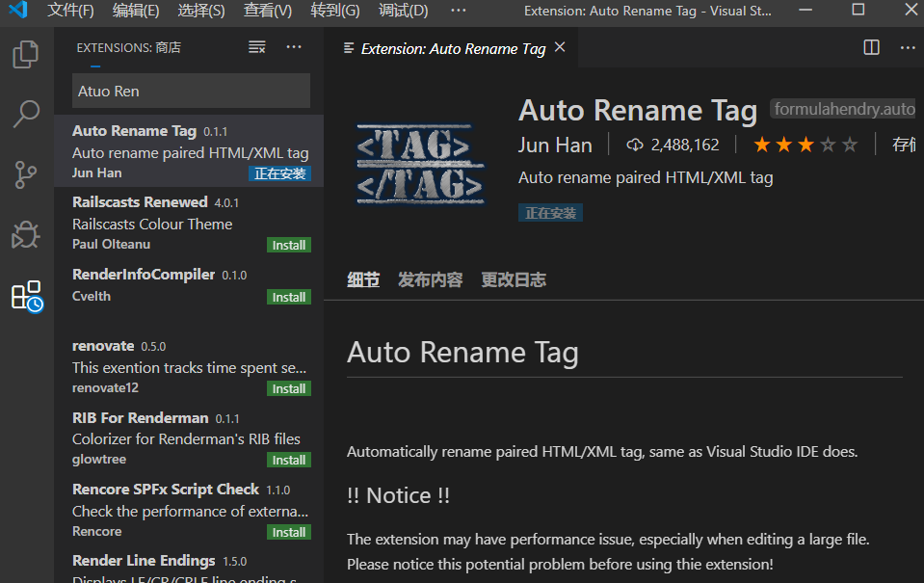924x583 pixels.
Task: Click the Railscasts Colour Theme description
Action: point(152,224)
